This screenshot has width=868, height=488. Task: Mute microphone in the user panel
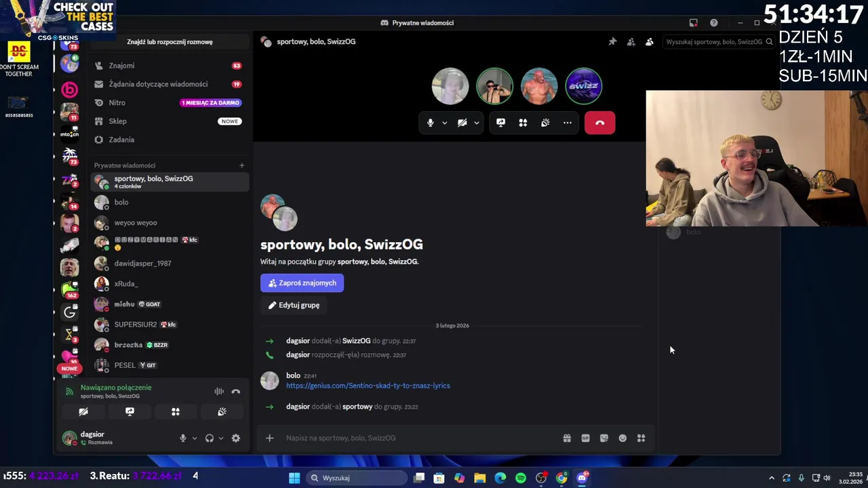click(x=182, y=438)
